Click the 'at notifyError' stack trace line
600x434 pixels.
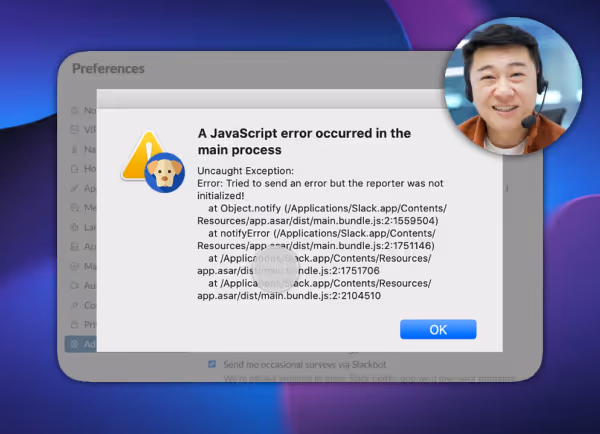(321, 233)
